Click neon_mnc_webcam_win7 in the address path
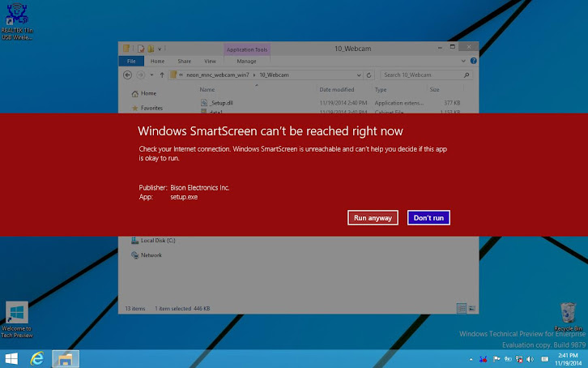This screenshot has width=588, height=368. tap(218, 75)
